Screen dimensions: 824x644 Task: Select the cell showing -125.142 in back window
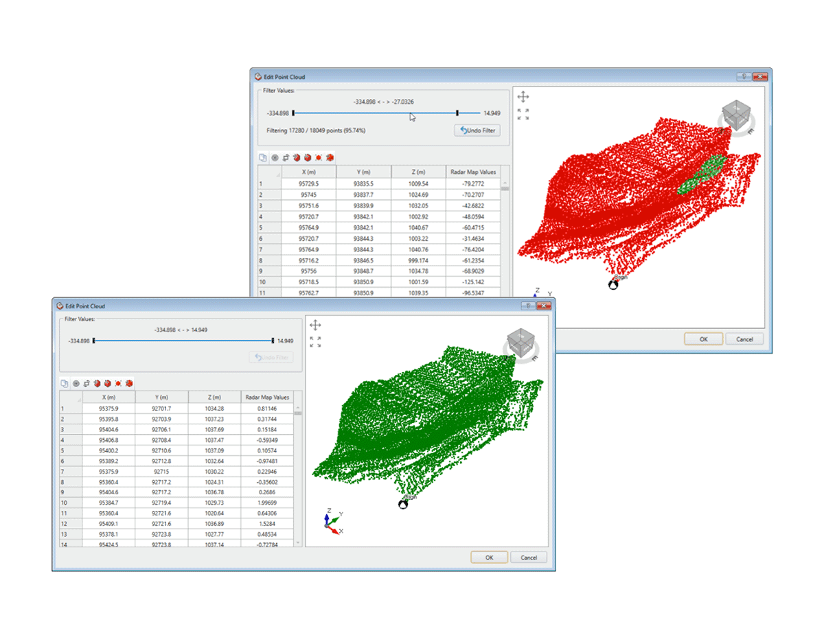point(472,282)
